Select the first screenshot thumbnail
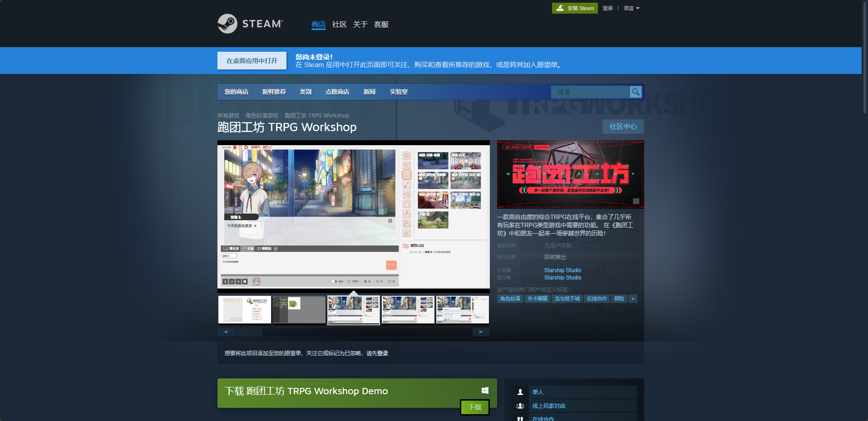The width and height of the screenshot is (868, 421). pyautogui.click(x=245, y=309)
